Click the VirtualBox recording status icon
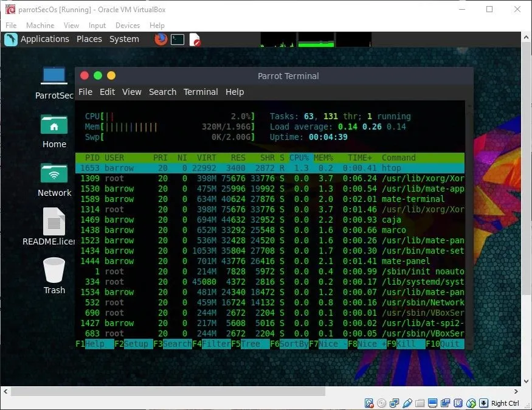532x410 pixels. pyautogui.click(x=446, y=403)
